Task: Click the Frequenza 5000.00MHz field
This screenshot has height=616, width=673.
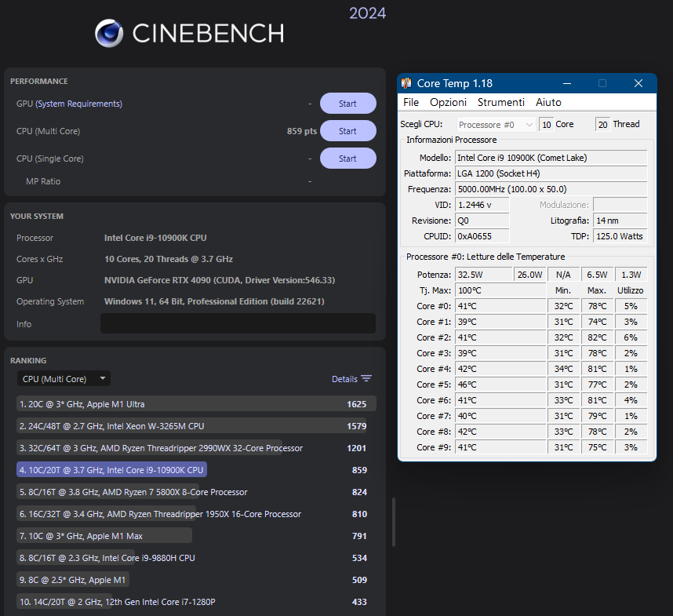Action: pos(551,189)
